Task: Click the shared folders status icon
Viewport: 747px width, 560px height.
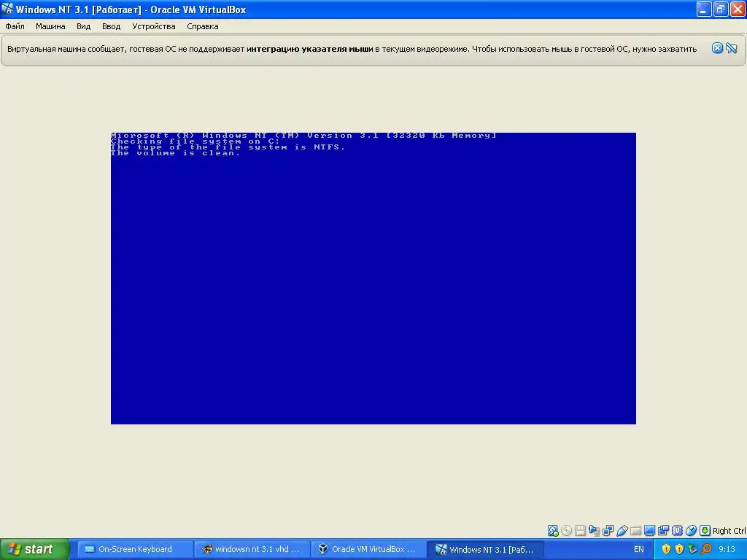Action: [635, 531]
